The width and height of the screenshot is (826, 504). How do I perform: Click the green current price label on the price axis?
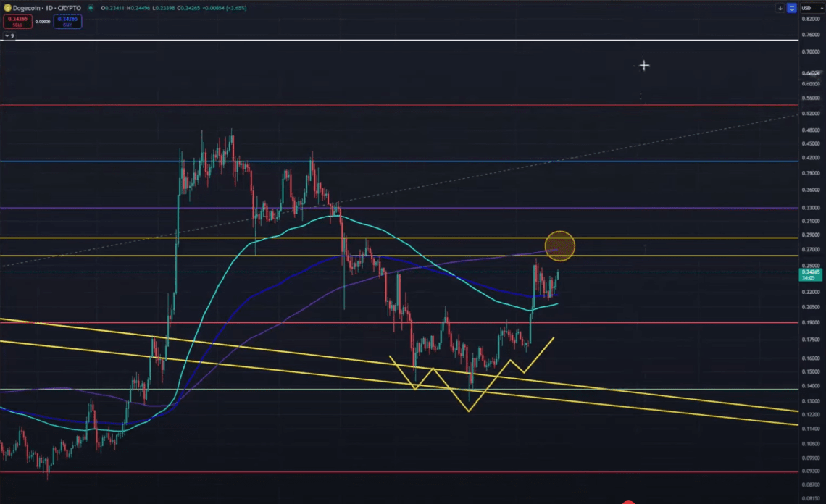(810, 274)
